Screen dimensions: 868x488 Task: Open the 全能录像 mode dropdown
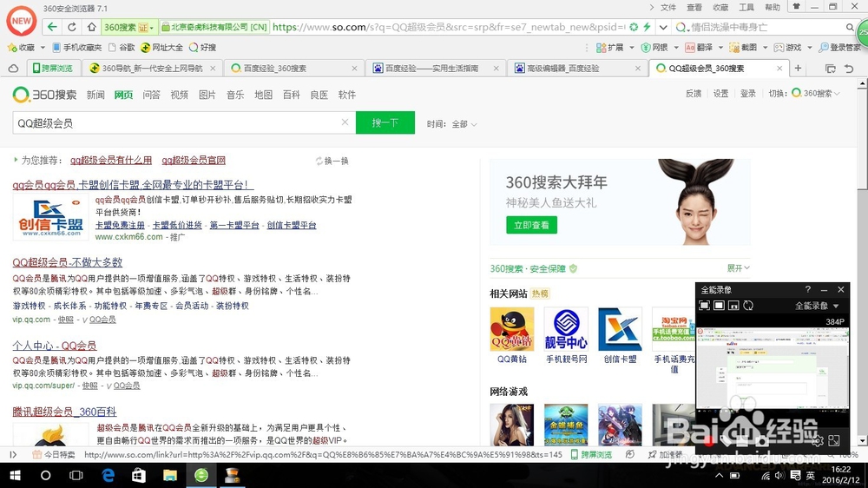coord(817,306)
